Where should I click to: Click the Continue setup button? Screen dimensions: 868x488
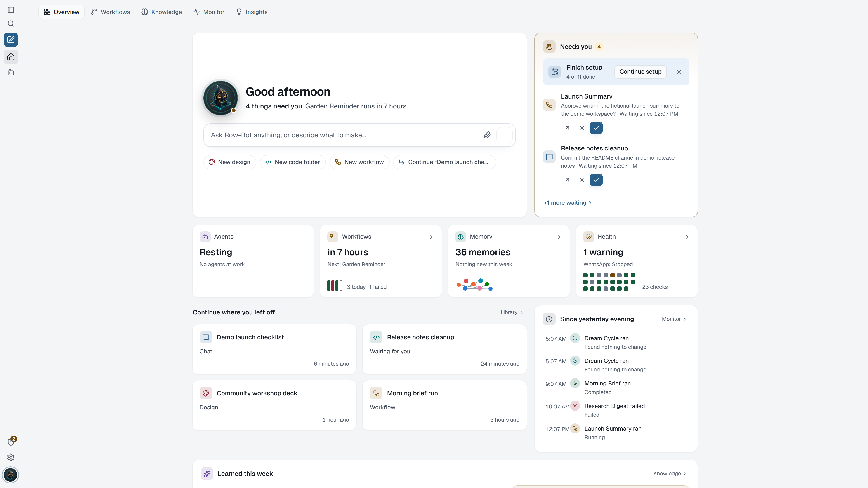(640, 72)
